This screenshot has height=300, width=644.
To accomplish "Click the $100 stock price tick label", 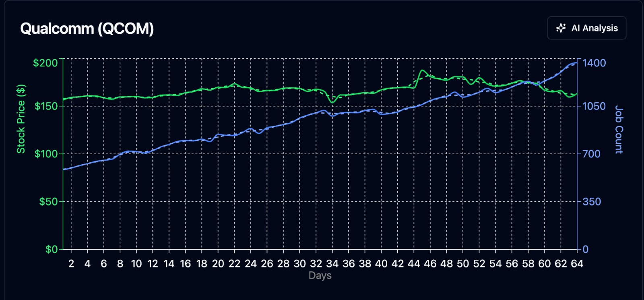I will click(45, 154).
